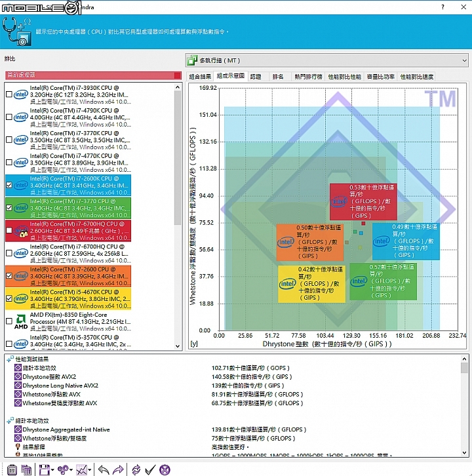Click the question mark help button
472x476 pixels.
(x=443, y=7)
